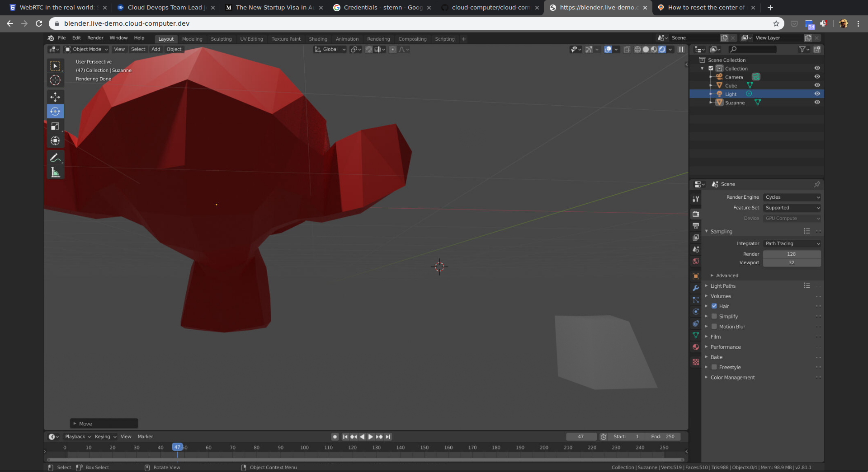Play the timeline animation
This screenshot has height=472, width=868.
(370, 437)
